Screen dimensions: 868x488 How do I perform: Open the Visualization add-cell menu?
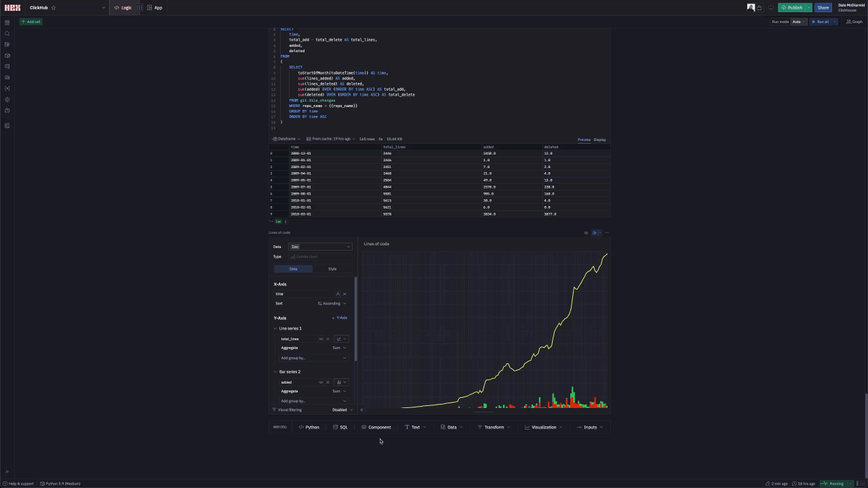[x=544, y=428]
